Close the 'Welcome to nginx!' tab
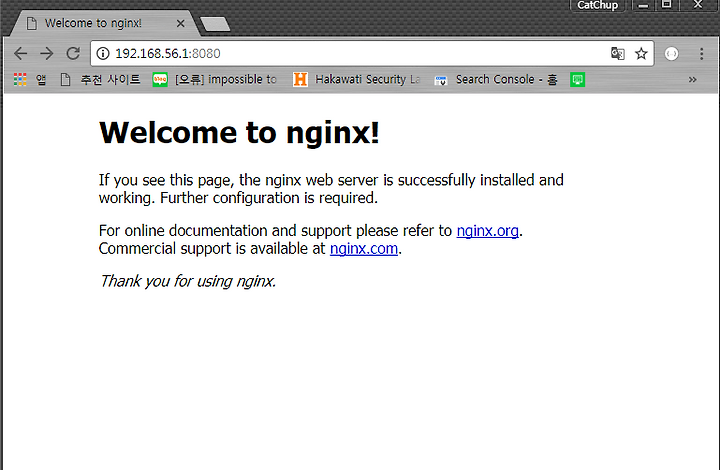Screen dimensions: 720x470 click(x=180, y=23)
